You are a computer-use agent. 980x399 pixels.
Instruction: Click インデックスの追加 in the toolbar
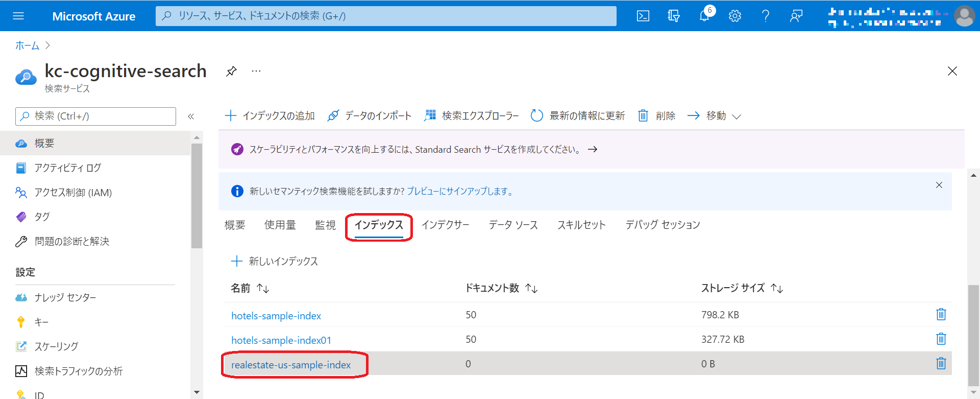coord(269,116)
